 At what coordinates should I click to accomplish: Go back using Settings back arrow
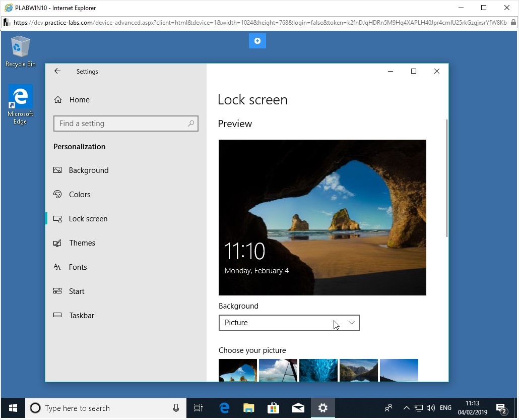[57, 71]
